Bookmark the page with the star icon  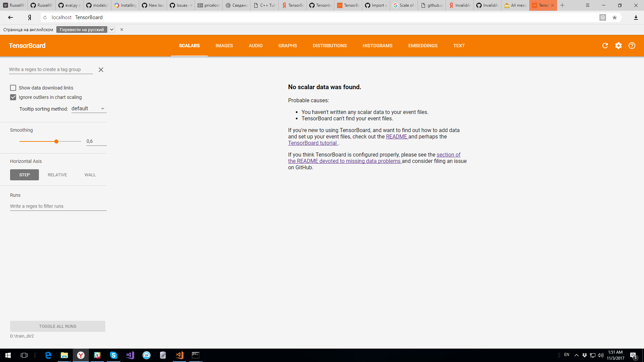[615, 17]
